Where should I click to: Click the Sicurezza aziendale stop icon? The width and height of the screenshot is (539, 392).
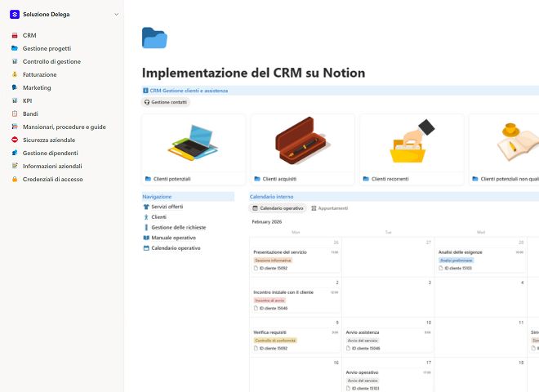click(15, 140)
